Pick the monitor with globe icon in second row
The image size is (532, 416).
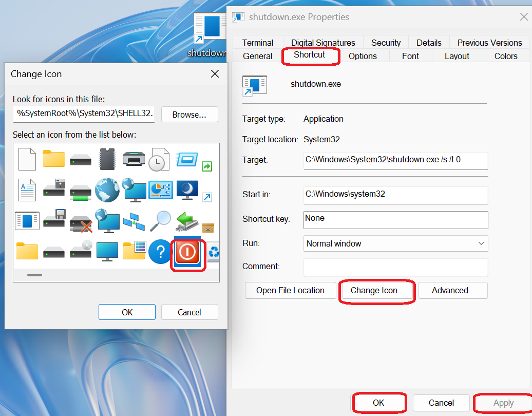[x=135, y=190]
